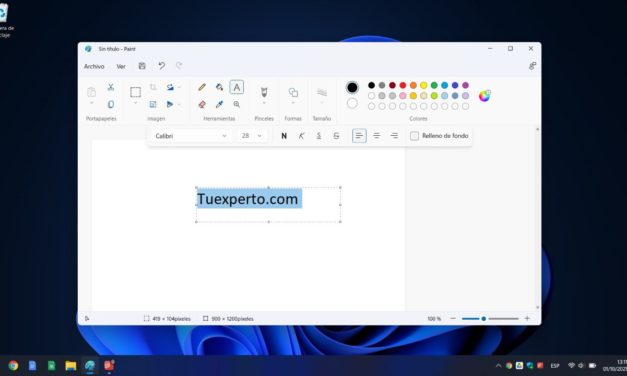This screenshot has width=627, height=376.
Task: Open File Explorer from the taskbar
Action: pyautogui.click(x=71, y=365)
